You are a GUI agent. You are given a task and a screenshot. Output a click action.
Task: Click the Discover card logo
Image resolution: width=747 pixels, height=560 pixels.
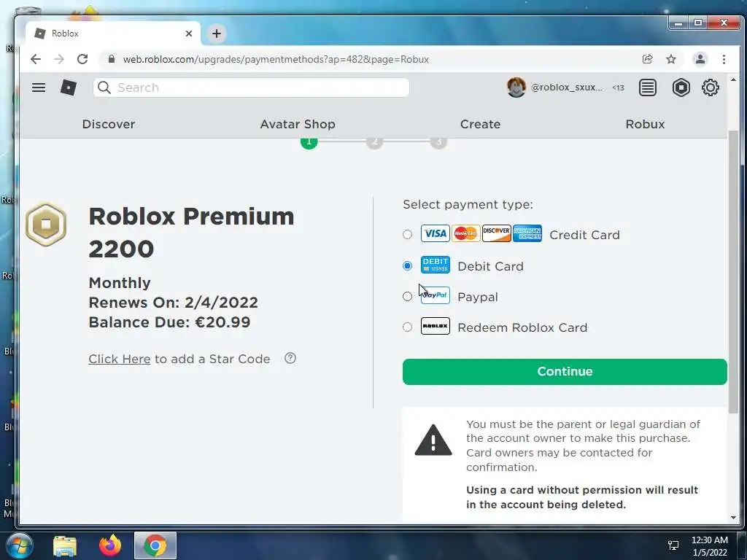click(496, 234)
